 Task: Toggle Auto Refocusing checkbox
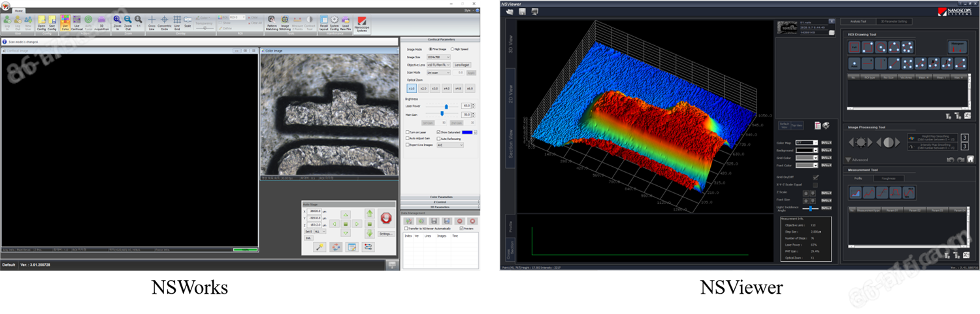[439, 139]
